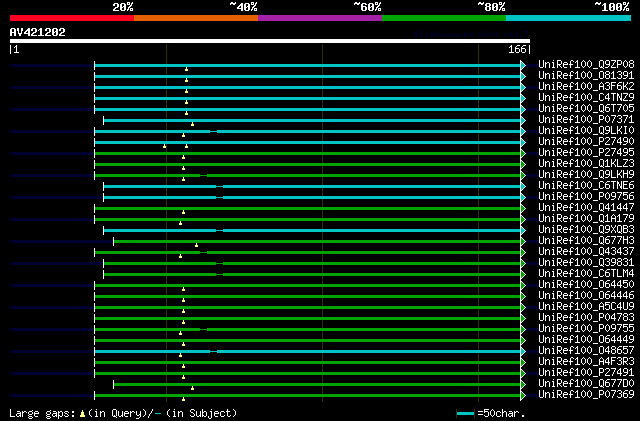This screenshot has width=640, height=421.
Task: Click the arrowhead ending the UniRef100_Q41447 bar
Action: (x=523, y=209)
